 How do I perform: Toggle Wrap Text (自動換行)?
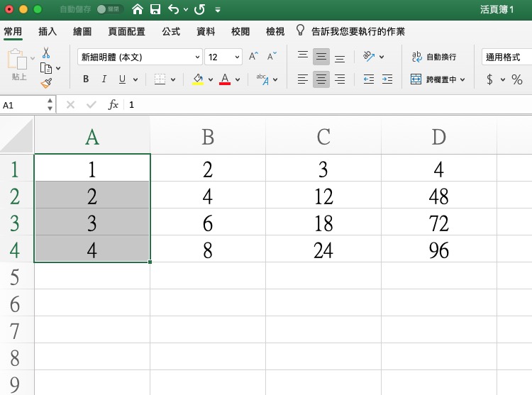(x=433, y=57)
